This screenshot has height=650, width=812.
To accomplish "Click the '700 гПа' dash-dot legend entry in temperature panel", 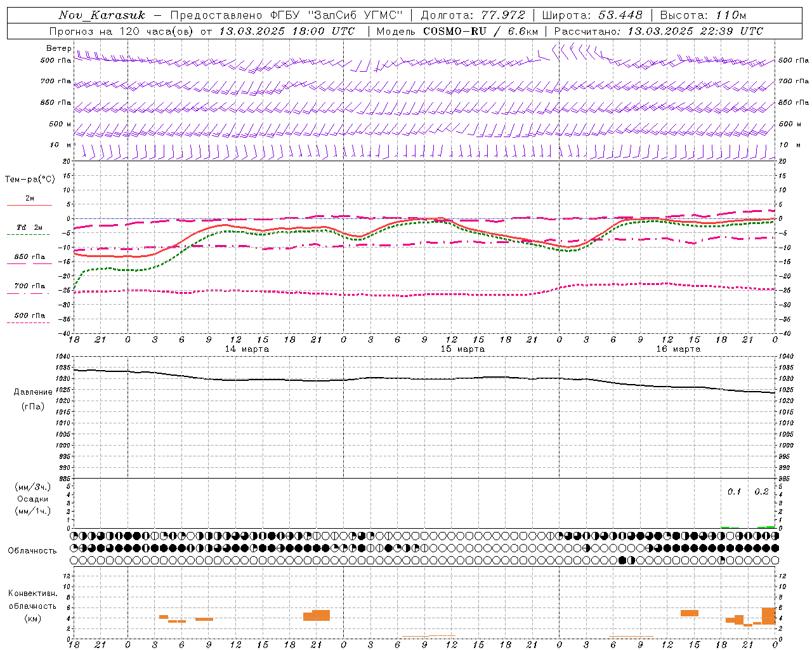I will coord(30,286).
